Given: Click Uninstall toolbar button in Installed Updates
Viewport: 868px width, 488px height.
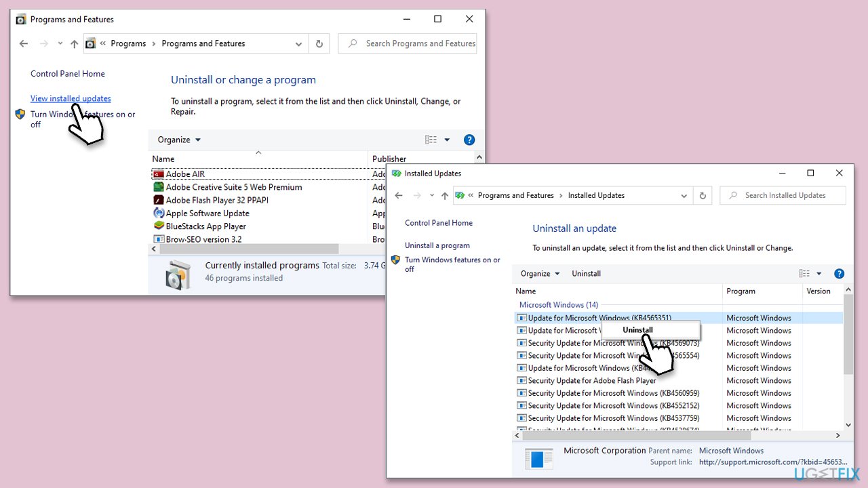Looking at the screenshot, I should [587, 274].
